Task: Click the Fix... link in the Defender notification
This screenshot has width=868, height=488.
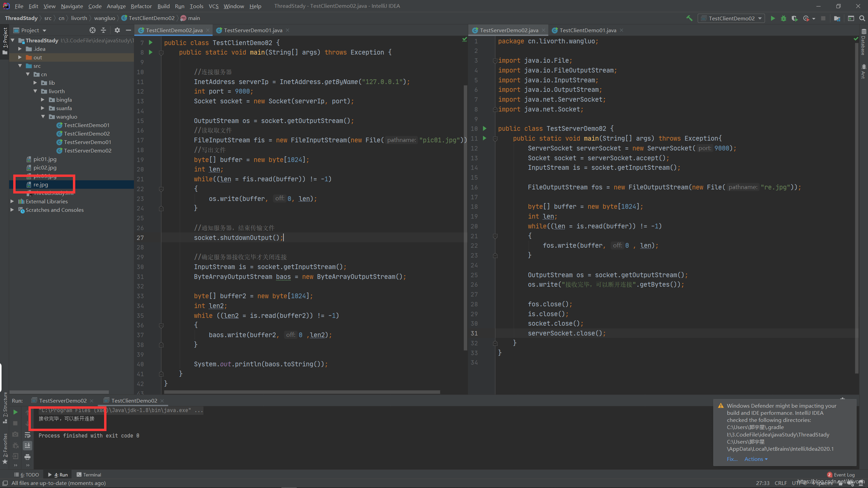Action: point(732,459)
